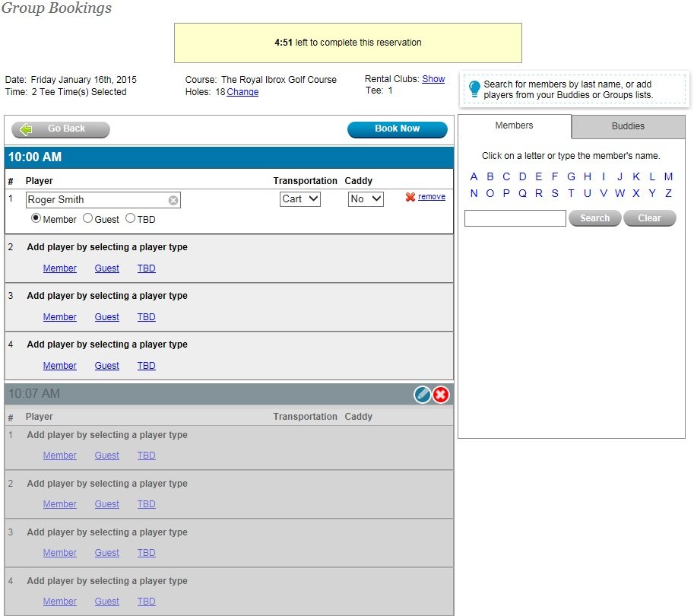Click Show link for Rental Clubs
This screenshot has width=694, height=616.
[x=433, y=79]
